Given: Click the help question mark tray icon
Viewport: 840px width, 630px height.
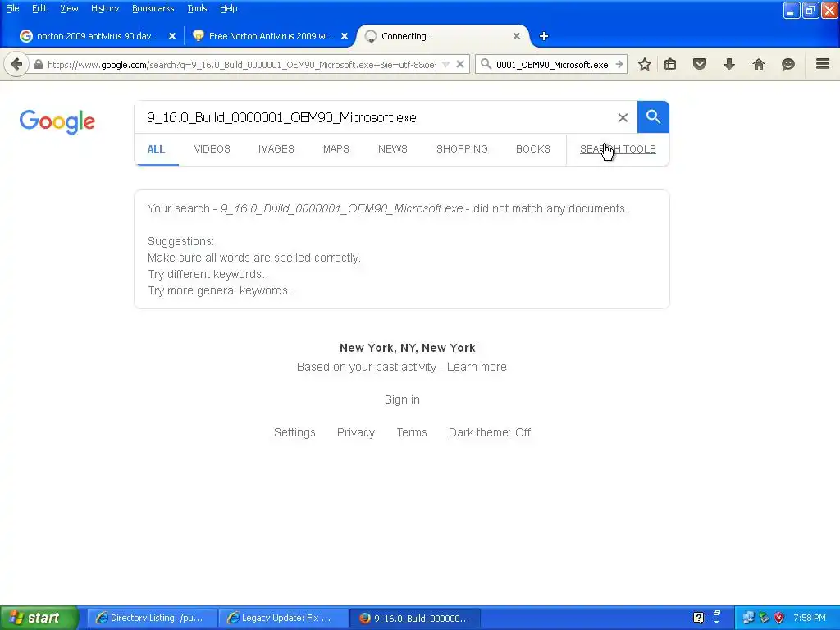Looking at the screenshot, I should pos(698,619).
